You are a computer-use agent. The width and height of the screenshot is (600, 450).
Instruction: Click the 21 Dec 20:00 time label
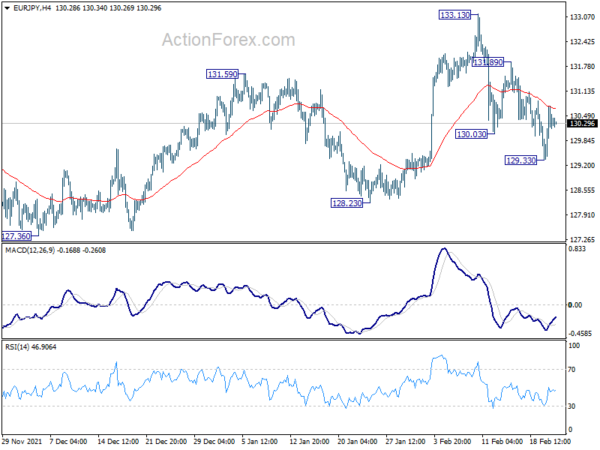pyautogui.click(x=166, y=441)
